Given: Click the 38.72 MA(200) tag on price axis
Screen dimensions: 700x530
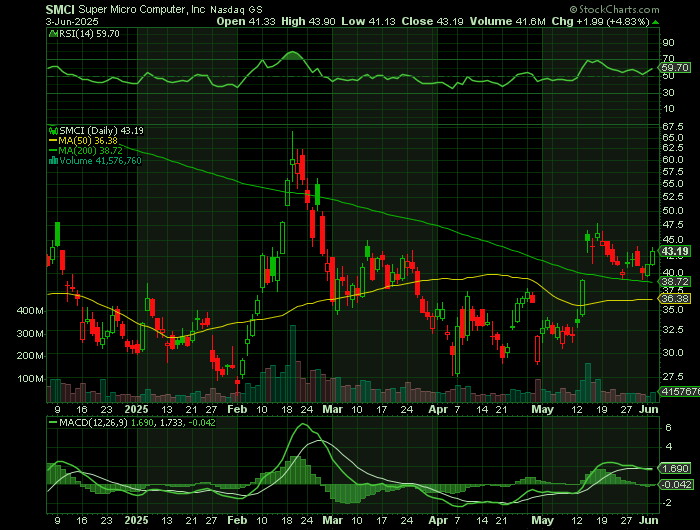Looking at the screenshot, I should click(675, 282).
